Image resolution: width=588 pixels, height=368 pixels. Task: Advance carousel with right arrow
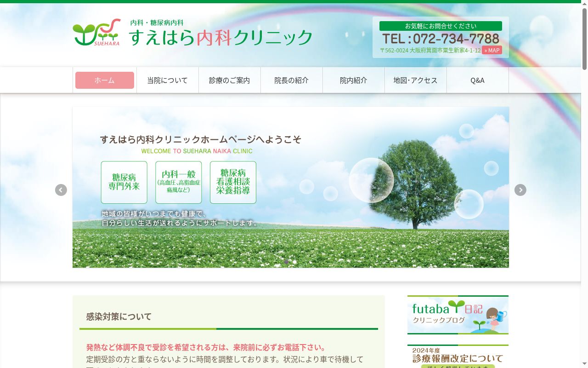(520, 190)
